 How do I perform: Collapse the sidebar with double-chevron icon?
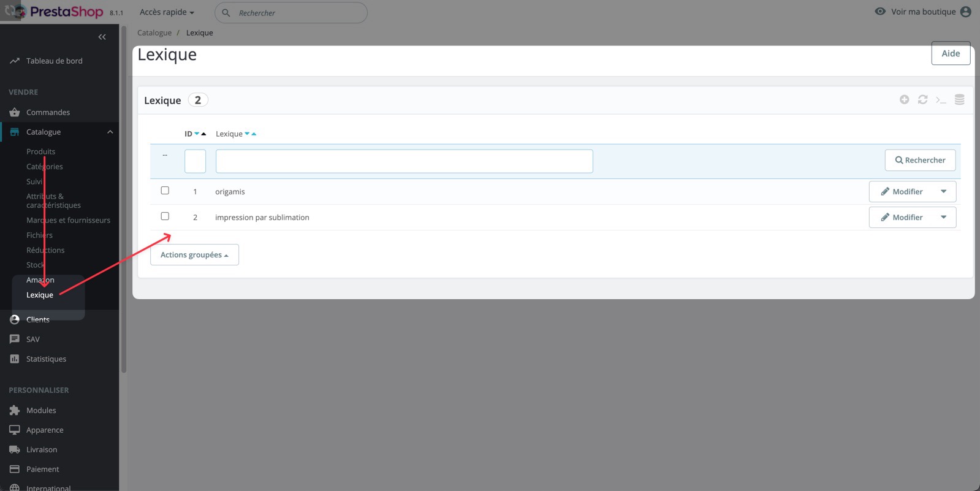point(102,37)
